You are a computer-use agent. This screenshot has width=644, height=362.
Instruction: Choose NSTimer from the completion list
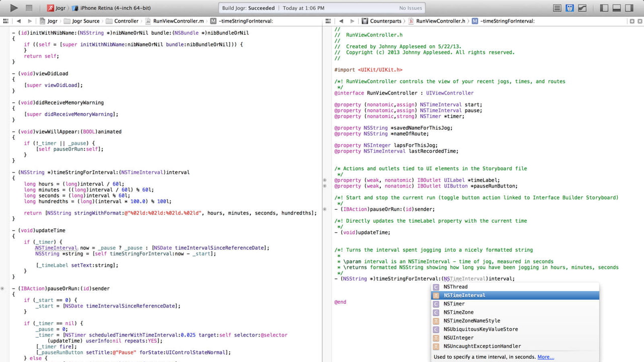point(515,304)
